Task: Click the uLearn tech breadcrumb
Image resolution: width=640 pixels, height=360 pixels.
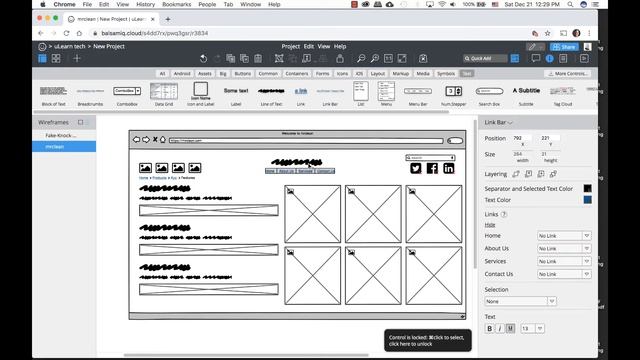Action: pos(69,47)
